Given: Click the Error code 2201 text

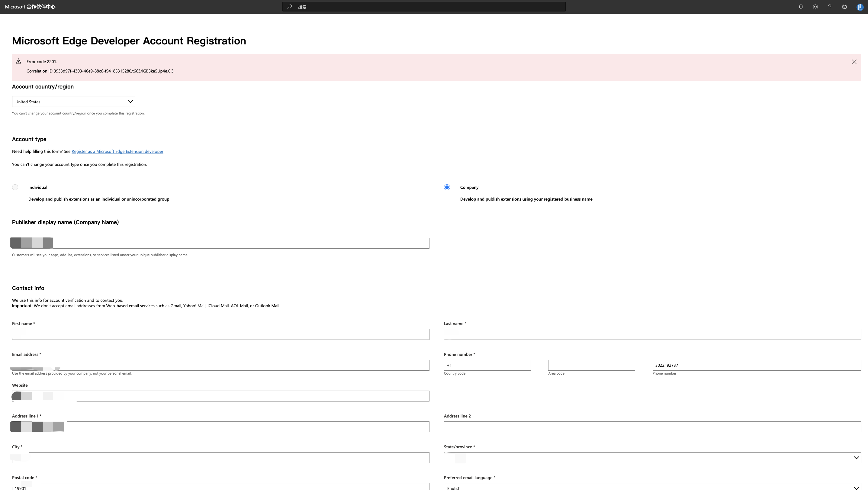Looking at the screenshot, I should click(42, 62).
